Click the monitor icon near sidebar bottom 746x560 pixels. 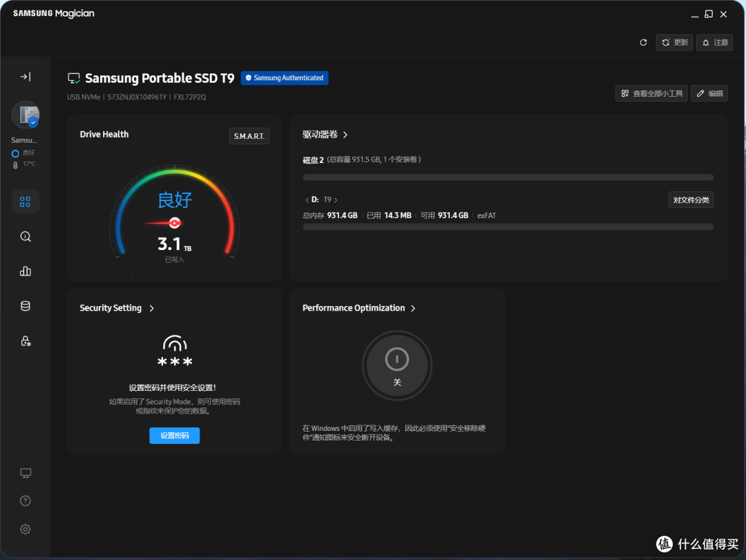26,473
